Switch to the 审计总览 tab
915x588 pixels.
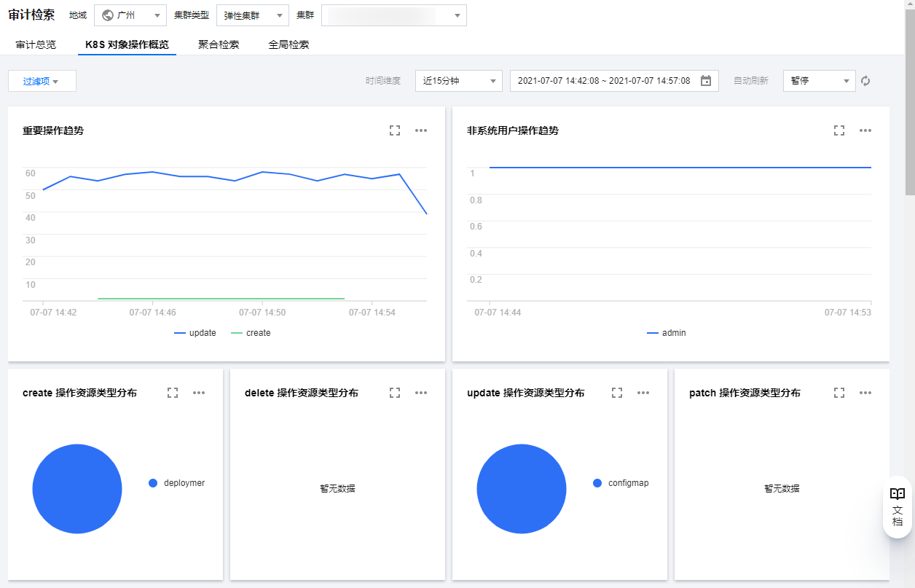tap(36, 44)
